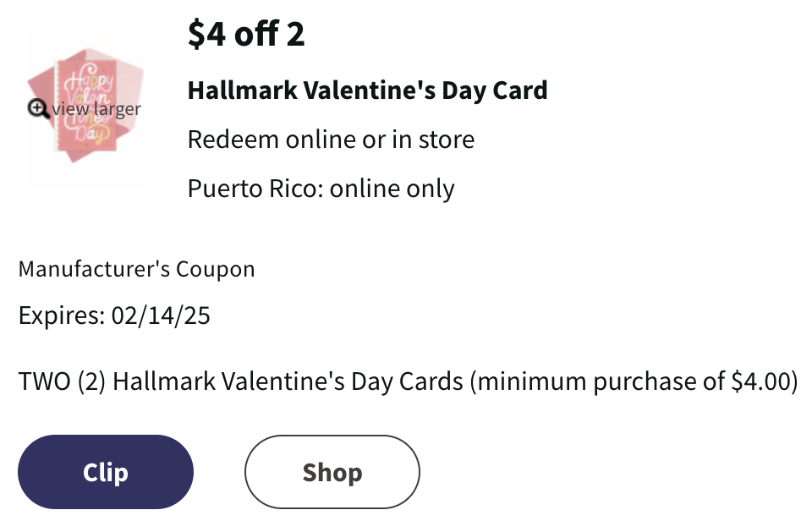Image resolution: width=812 pixels, height=521 pixels.
Task: Select the Hallmark Valentine's Day Card title
Action: (367, 90)
